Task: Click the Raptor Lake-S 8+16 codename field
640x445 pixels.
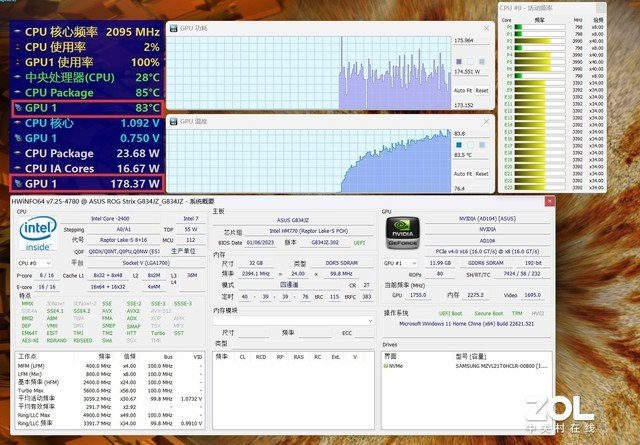Action: pyautogui.click(x=123, y=240)
